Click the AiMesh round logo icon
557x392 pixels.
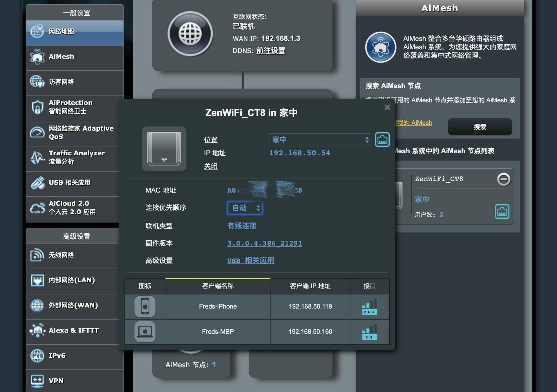point(381,47)
